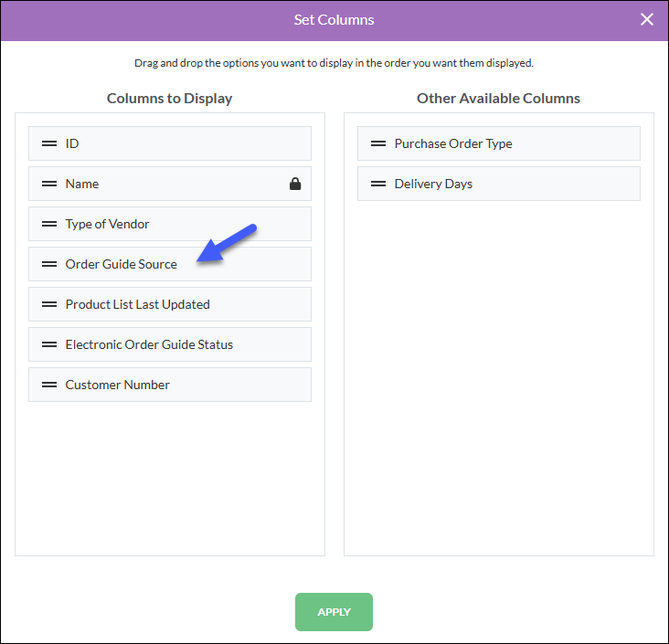Viewport: 669px width, 644px height.
Task: Click the Columns to Display heading
Action: [x=169, y=99]
